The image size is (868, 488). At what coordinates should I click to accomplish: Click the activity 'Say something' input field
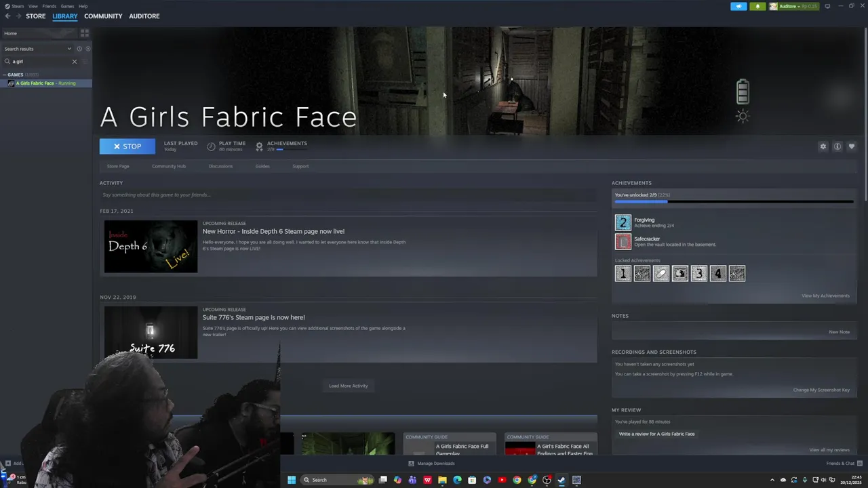click(349, 195)
